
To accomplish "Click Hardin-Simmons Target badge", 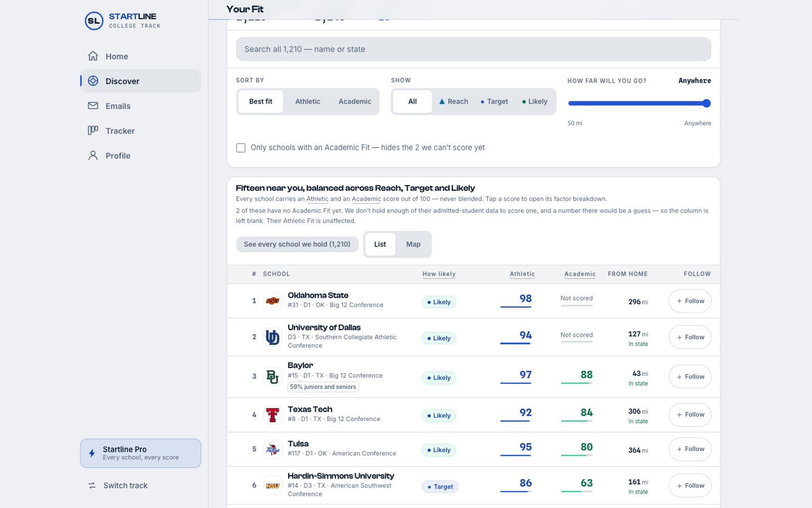I will [x=440, y=487].
